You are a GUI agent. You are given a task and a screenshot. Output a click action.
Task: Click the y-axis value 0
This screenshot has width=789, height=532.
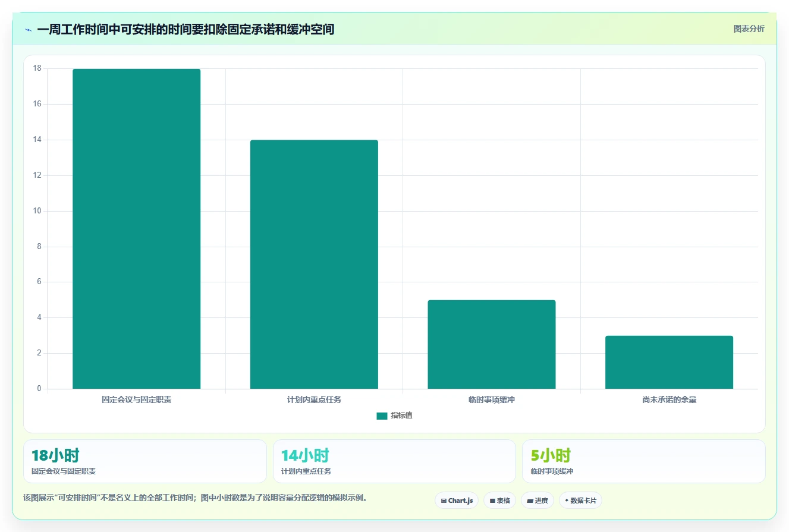(x=39, y=389)
